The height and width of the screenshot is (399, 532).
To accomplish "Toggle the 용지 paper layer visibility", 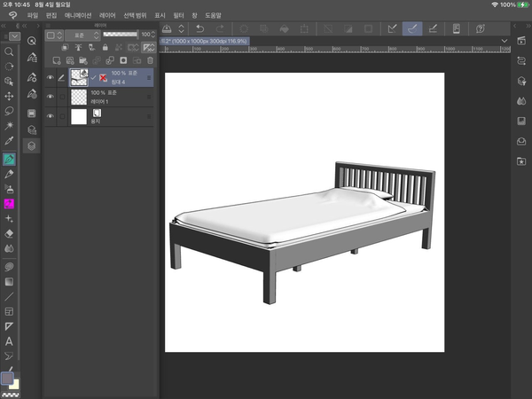I will pyautogui.click(x=50, y=116).
